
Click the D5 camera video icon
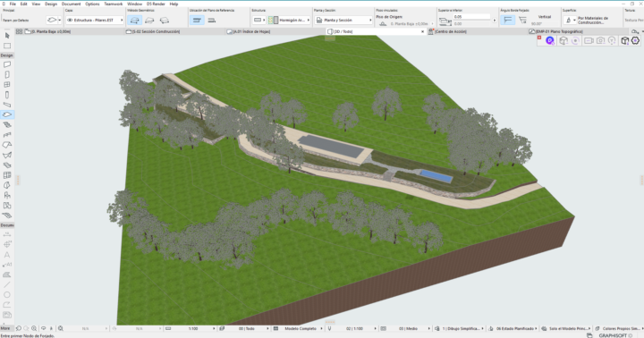point(589,40)
